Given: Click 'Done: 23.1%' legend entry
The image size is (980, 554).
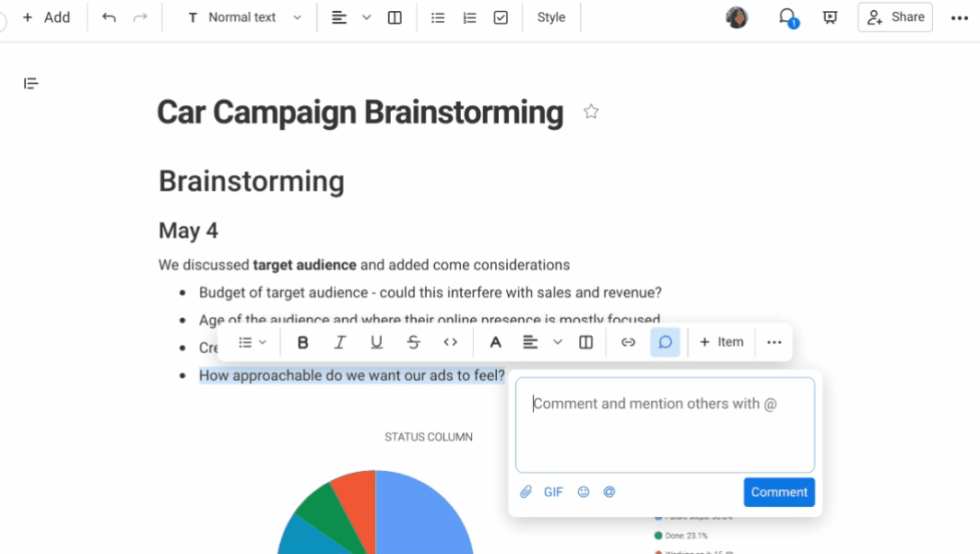Looking at the screenshot, I should [681, 536].
